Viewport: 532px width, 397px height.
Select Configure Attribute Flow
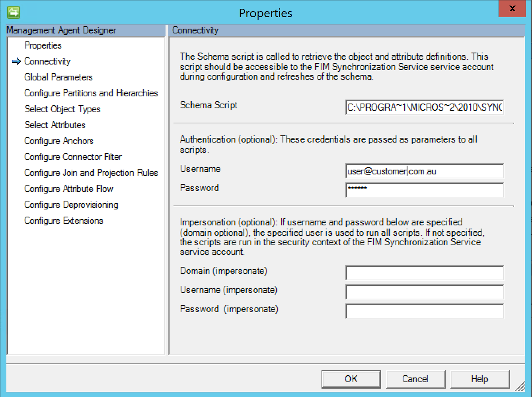pos(68,189)
